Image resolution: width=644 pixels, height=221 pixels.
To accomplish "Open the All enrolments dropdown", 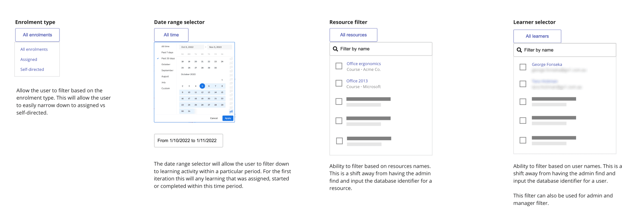I will pos(37,35).
